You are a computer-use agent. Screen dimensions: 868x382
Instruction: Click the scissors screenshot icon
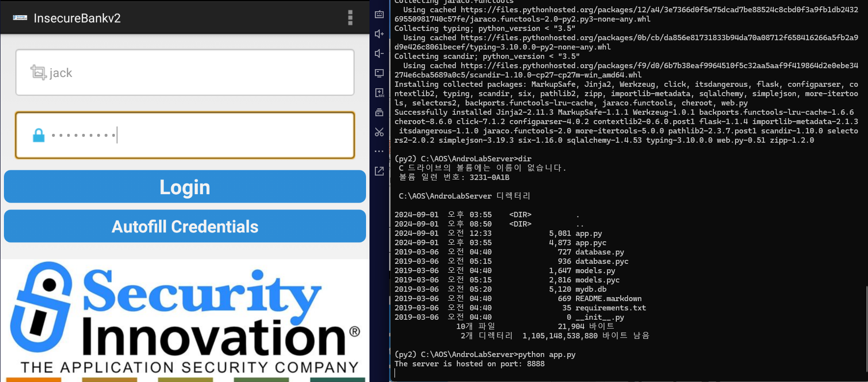coord(379,132)
